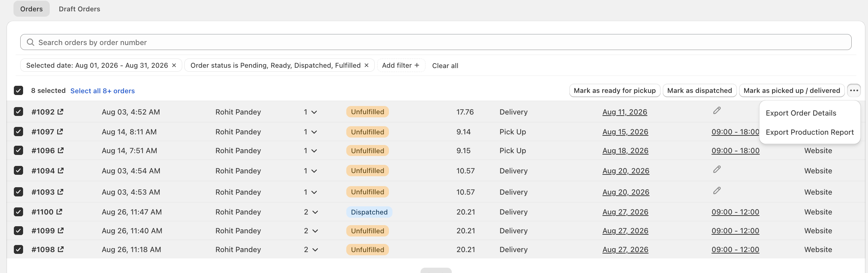Click Mark as dispatched button
Image resolution: width=868 pixels, height=273 pixels.
tap(700, 90)
